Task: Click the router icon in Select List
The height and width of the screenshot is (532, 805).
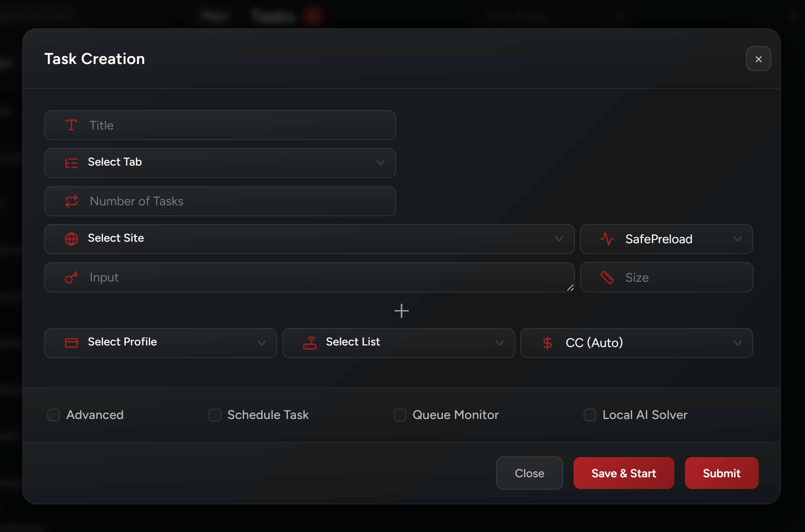Action: pos(310,343)
